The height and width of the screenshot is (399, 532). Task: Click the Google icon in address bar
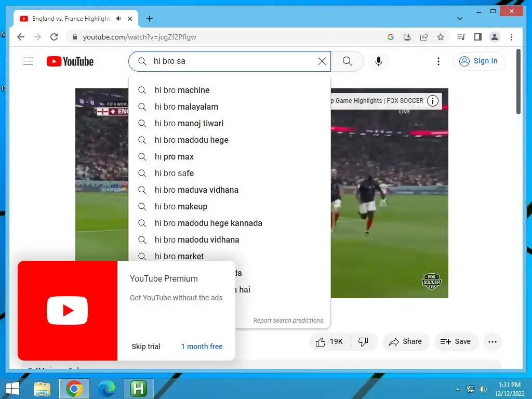pos(391,37)
